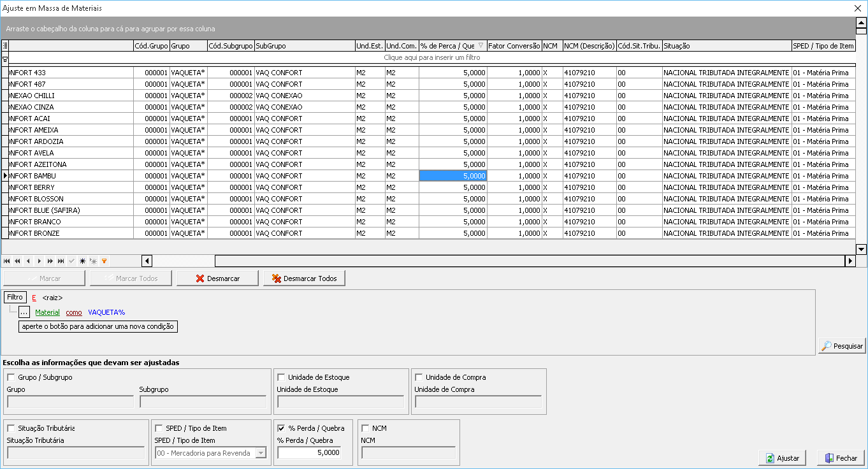Click the add condition ellipsis button

[24, 312]
